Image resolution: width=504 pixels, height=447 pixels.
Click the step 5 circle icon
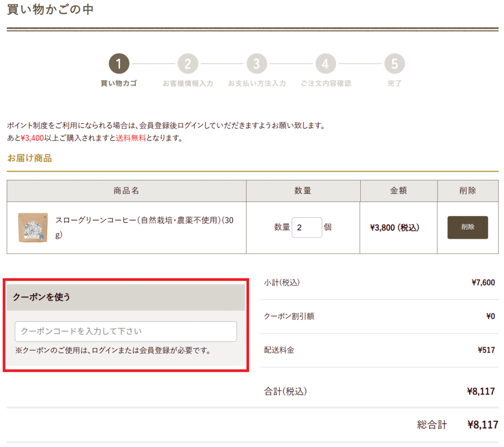[395, 63]
